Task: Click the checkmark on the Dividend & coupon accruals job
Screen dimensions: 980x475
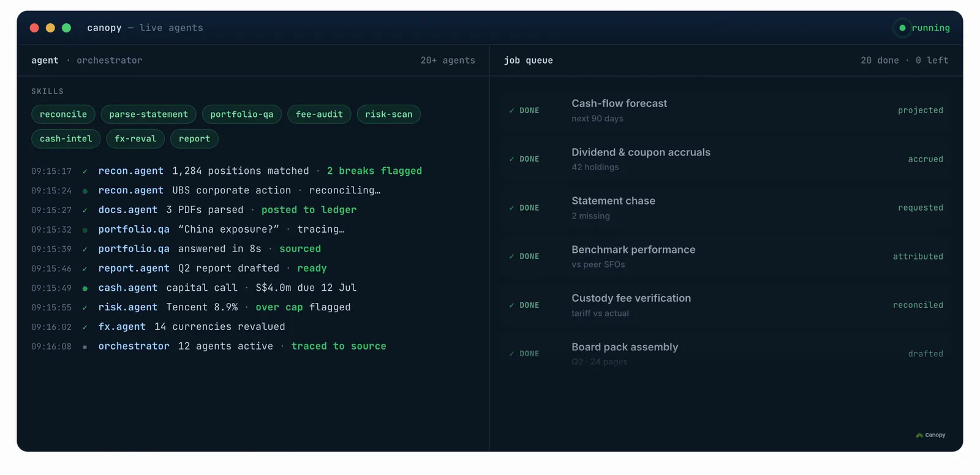Action: pyautogui.click(x=511, y=159)
